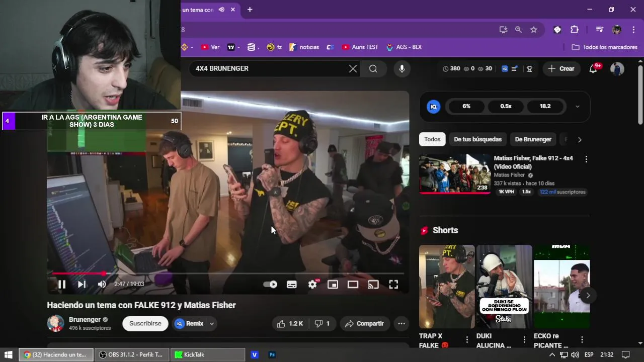Click the search magnifier button

point(373,69)
